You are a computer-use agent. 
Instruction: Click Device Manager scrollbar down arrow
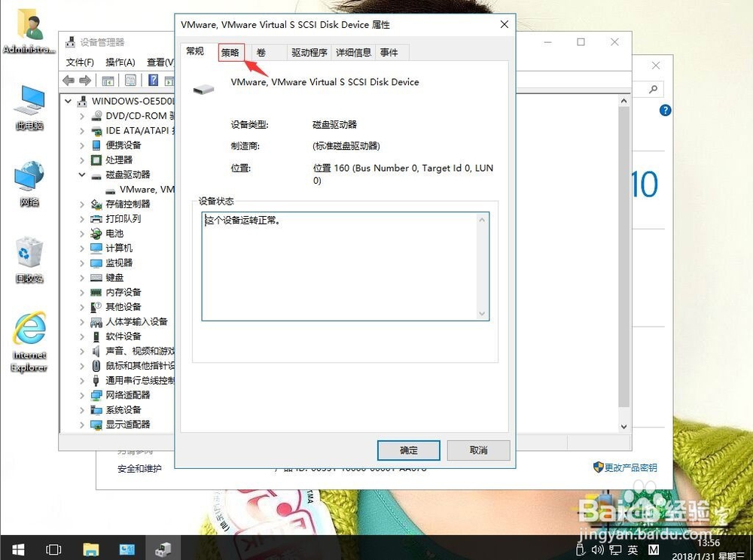[623, 427]
